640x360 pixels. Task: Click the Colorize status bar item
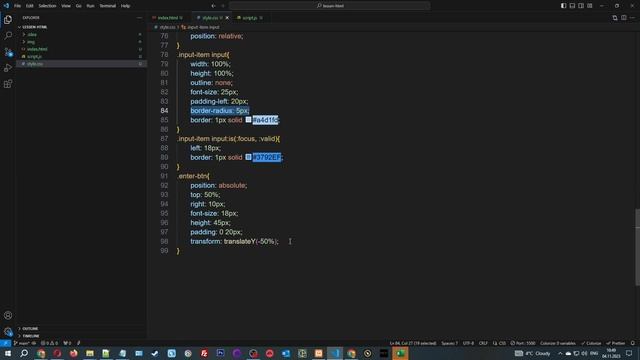coord(591,343)
